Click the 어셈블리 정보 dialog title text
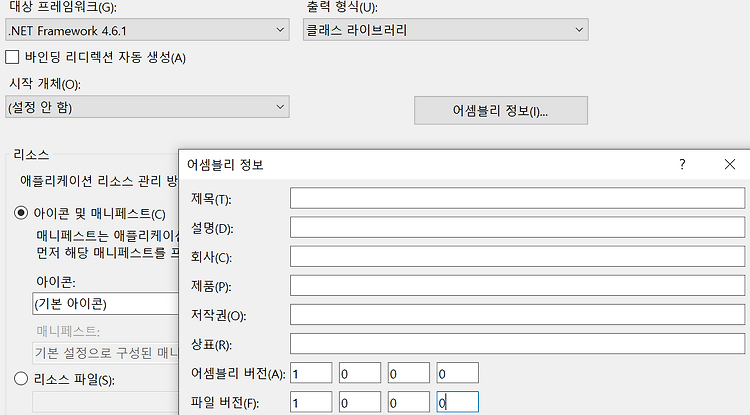Viewport: 750px width, 415px height. [x=225, y=165]
